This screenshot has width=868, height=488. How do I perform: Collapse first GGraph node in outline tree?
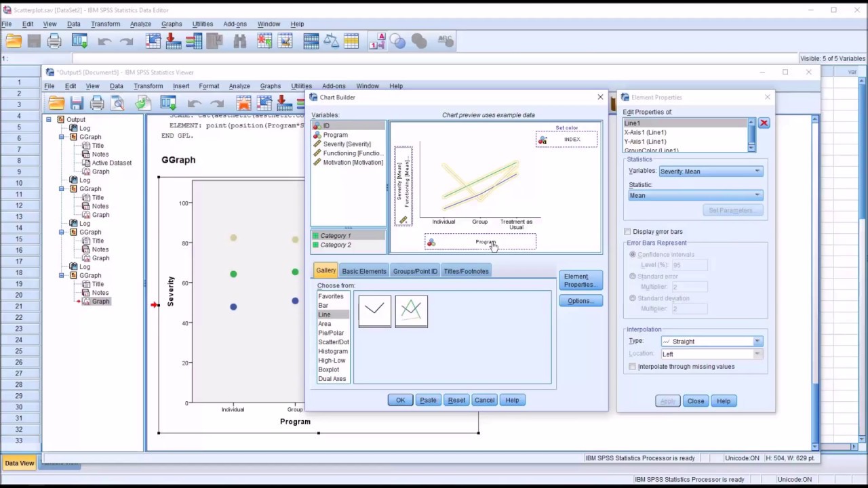[x=62, y=137]
